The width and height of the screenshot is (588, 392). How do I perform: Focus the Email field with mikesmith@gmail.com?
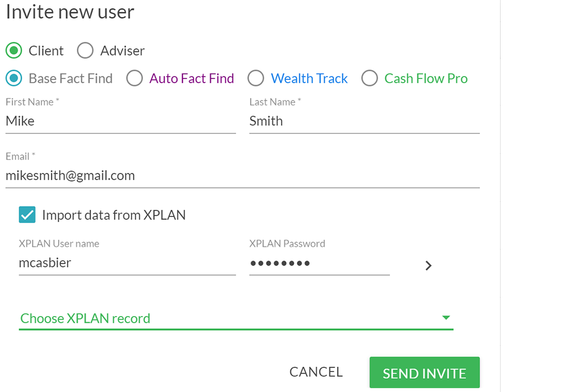tap(242, 176)
